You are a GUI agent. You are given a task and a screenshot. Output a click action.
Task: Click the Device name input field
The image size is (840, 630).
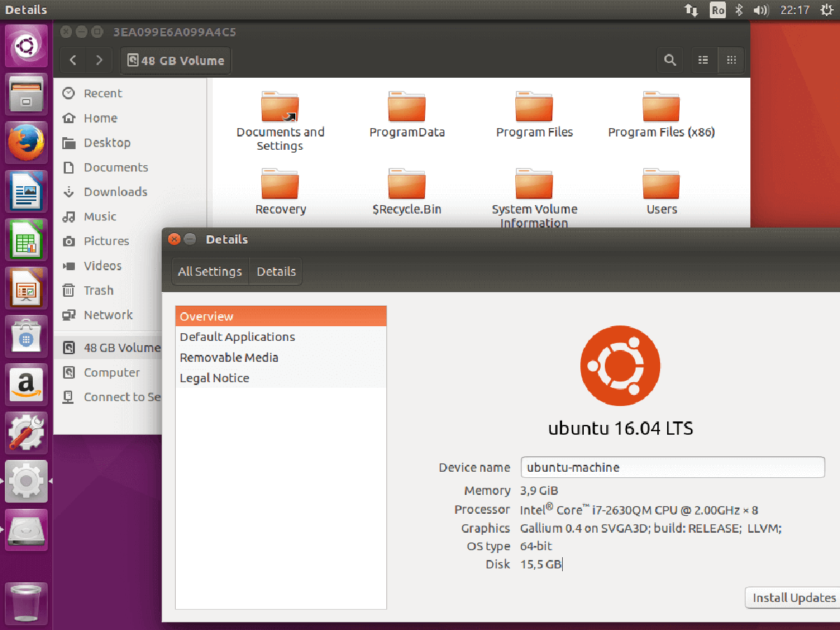[673, 468]
